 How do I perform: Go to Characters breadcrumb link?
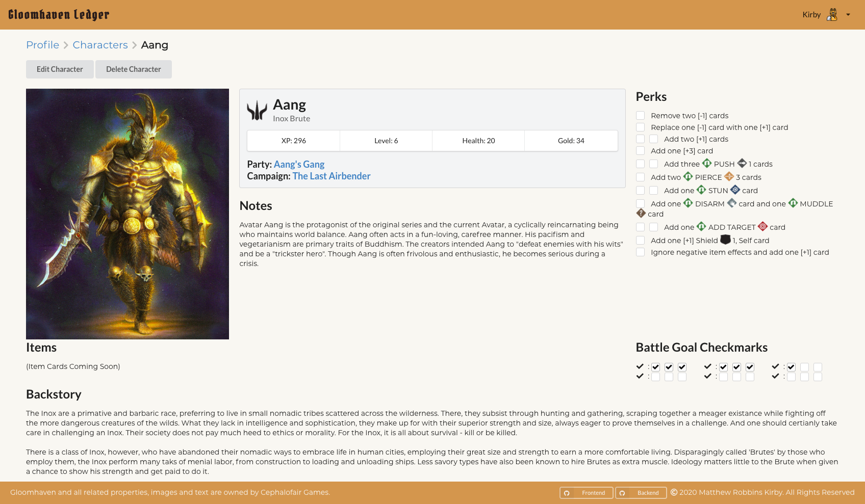point(100,45)
